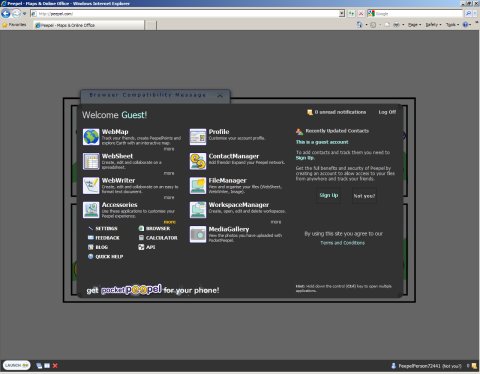Open the WebSheet spreadsheet icon
The width and height of the screenshot is (480, 374).
[x=91, y=161]
